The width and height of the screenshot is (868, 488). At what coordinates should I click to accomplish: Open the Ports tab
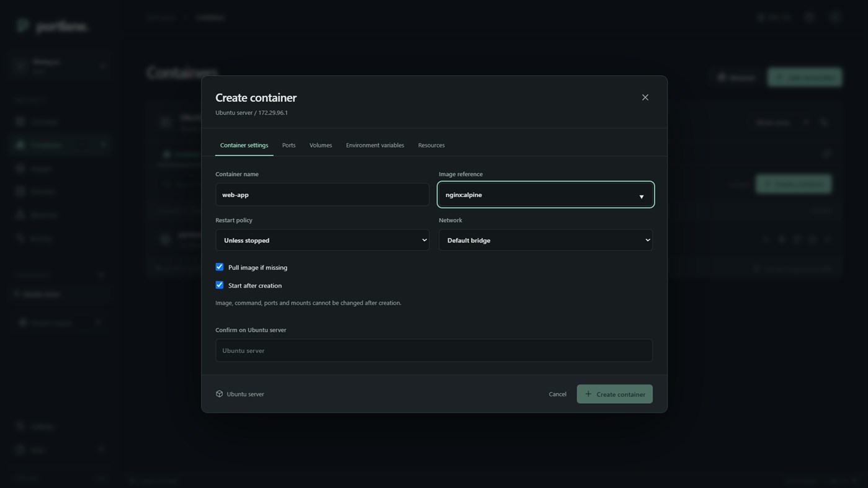click(289, 145)
